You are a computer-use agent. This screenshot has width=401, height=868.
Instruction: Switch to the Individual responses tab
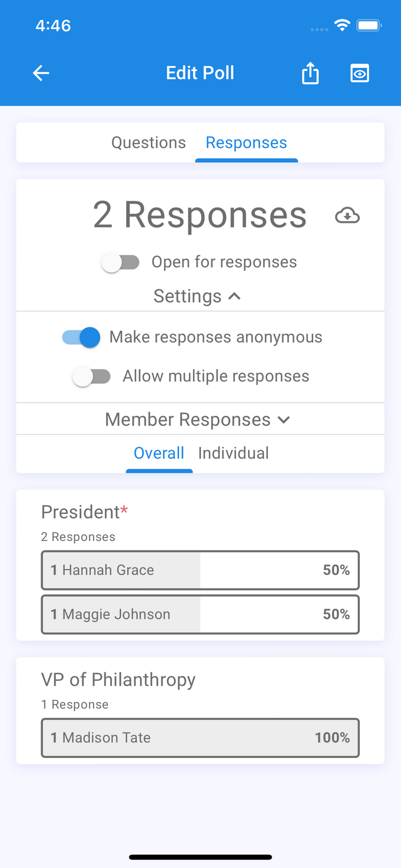[234, 453]
